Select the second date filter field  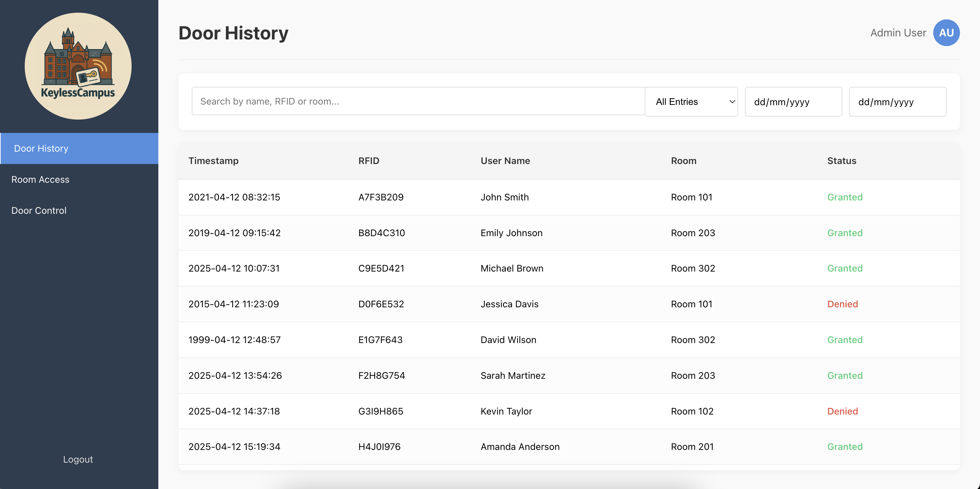click(x=897, y=102)
